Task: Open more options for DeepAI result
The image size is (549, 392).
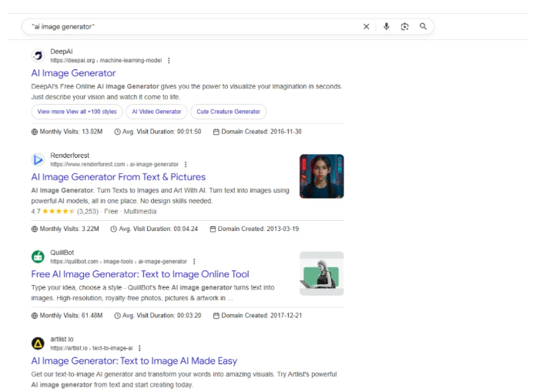Action: pos(169,60)
